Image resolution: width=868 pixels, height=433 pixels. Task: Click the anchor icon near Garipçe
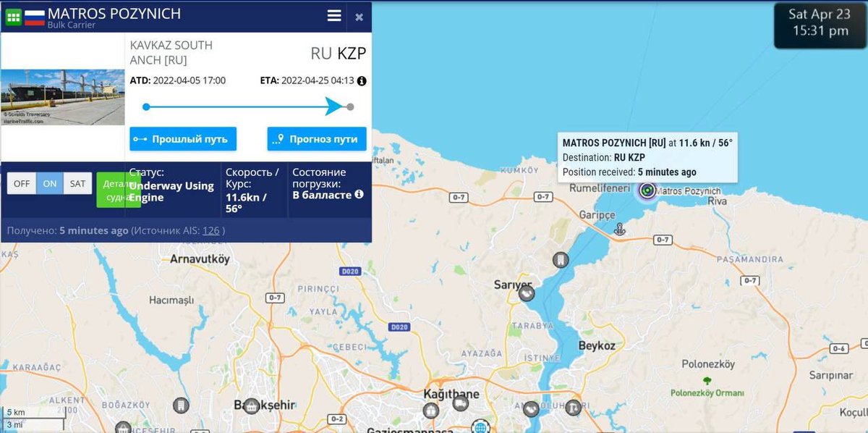(x=619, y=229)
